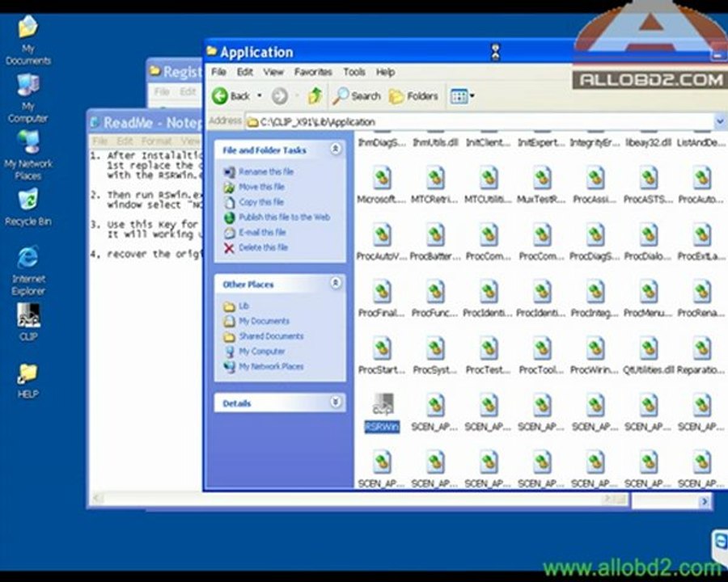Open My Computer desktop icon
This screenshot has width=728, height=582.
(x=28, y=99)
